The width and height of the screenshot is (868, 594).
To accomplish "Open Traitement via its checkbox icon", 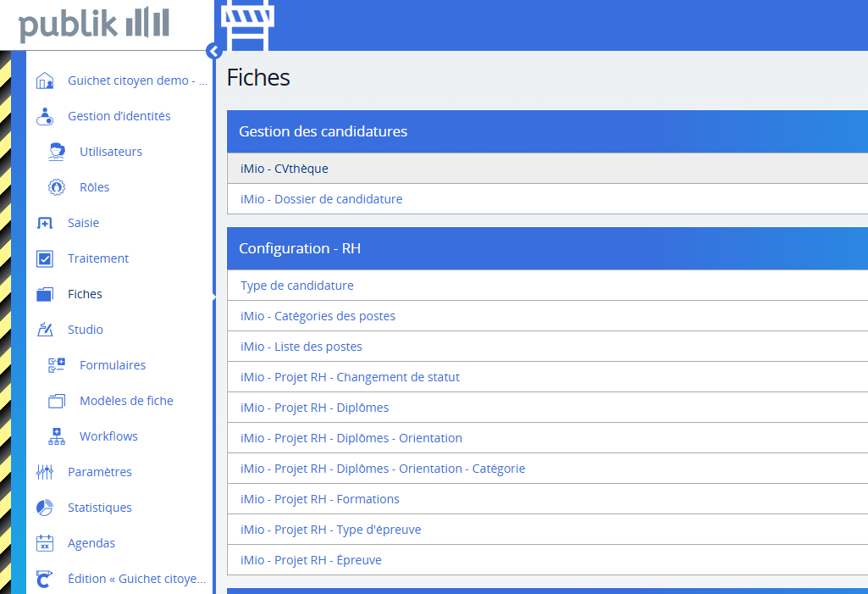I will click(45, 258).
